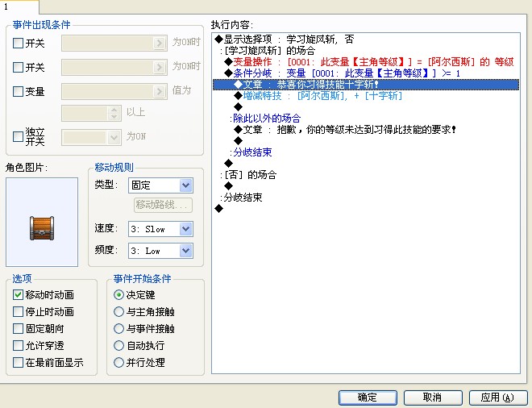
Task: Select the last empty ◆ command line
Action: point(366,208)
